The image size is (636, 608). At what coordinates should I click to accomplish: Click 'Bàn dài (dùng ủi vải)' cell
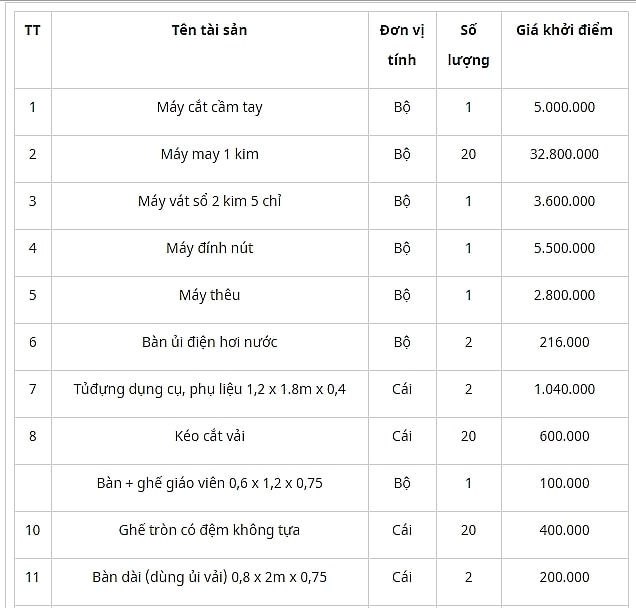point(210,577)
